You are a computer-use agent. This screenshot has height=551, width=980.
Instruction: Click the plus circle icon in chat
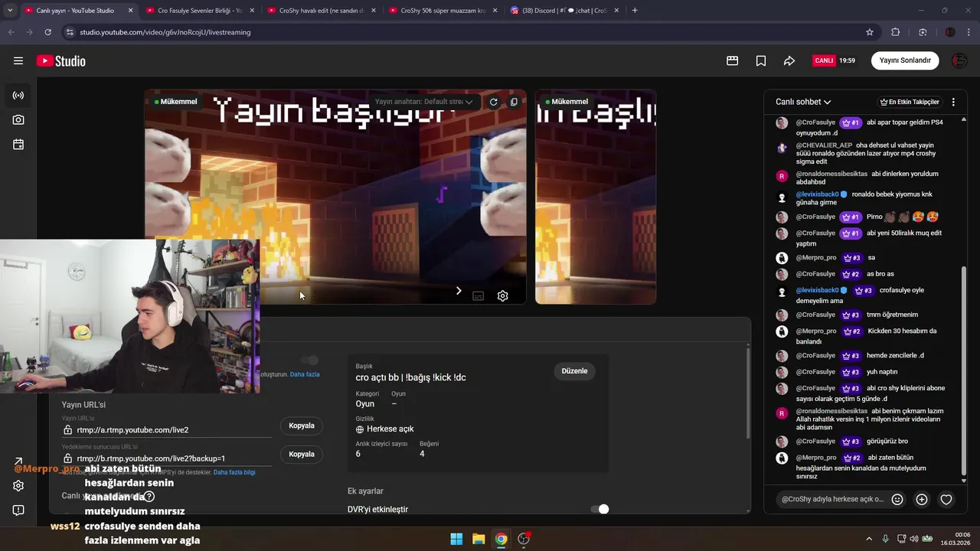(x=922, y=499)
